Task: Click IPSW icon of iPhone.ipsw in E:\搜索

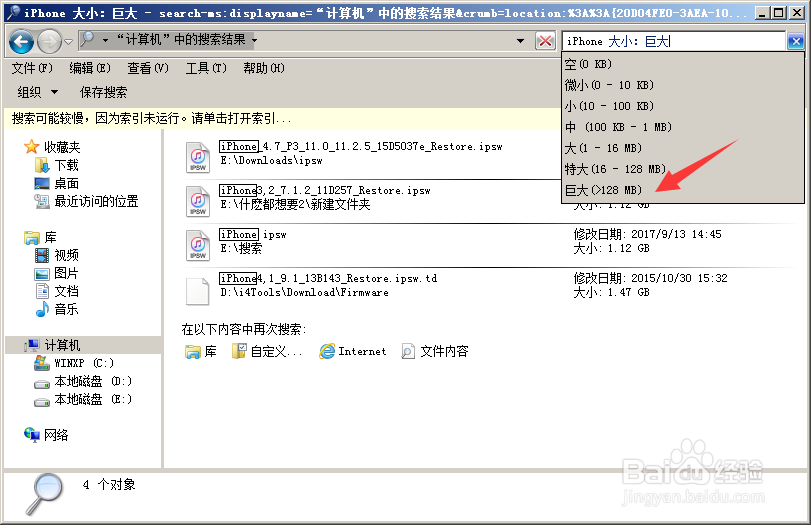Action: point(198,245)
